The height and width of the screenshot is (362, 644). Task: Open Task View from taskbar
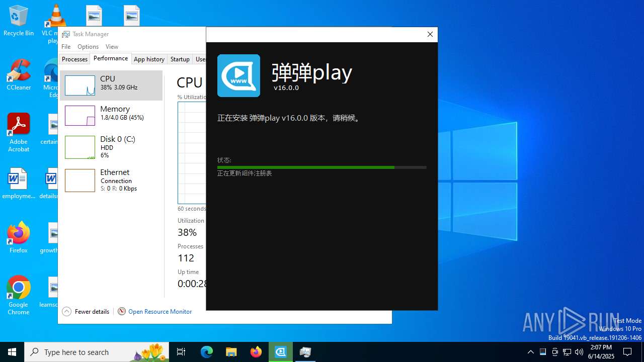(181, 352)
